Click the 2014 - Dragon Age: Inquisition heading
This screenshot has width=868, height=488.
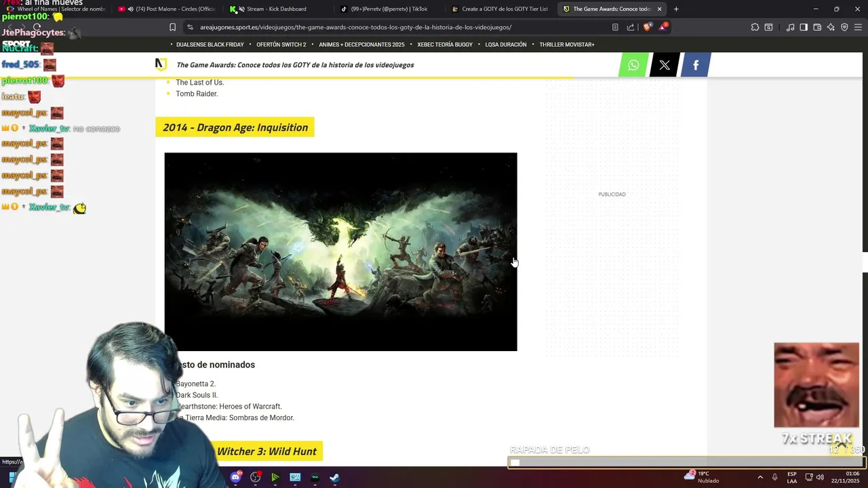coord(235,127)
